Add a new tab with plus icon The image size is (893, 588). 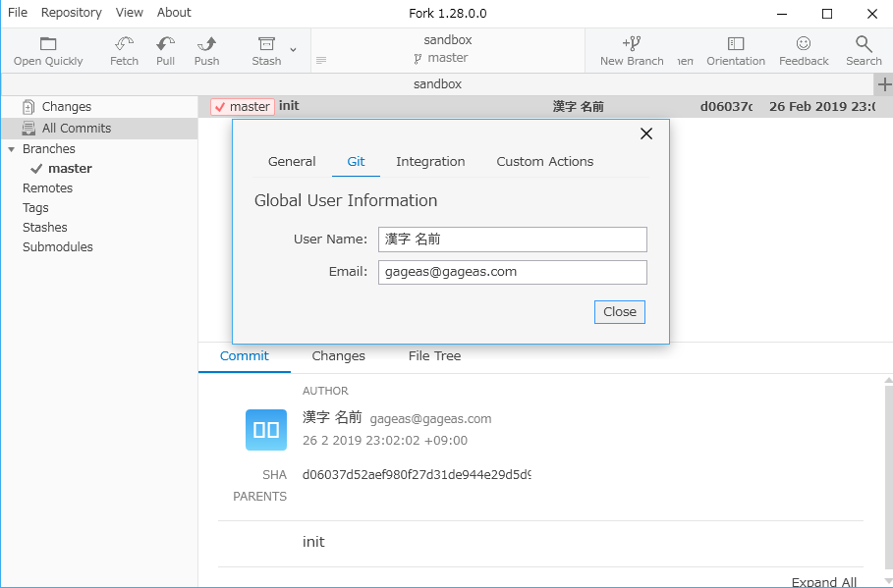tap(884, 84)
